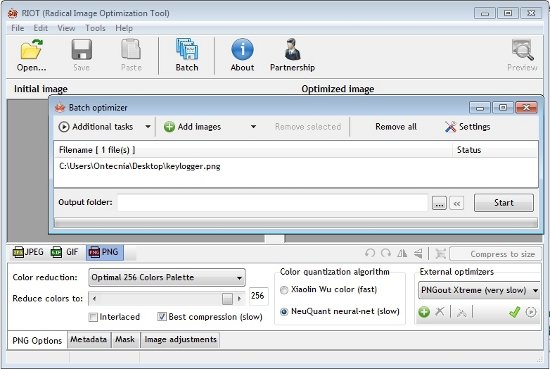The height and width of the screenshot is (369, 550).
Task: Click the flip horizontal icon
Action: [x=402, y=253]
